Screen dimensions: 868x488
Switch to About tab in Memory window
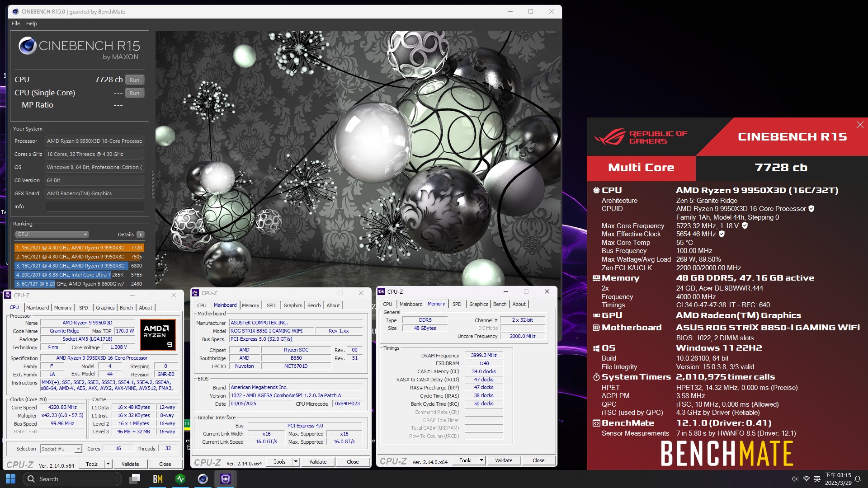click(519, 304)
